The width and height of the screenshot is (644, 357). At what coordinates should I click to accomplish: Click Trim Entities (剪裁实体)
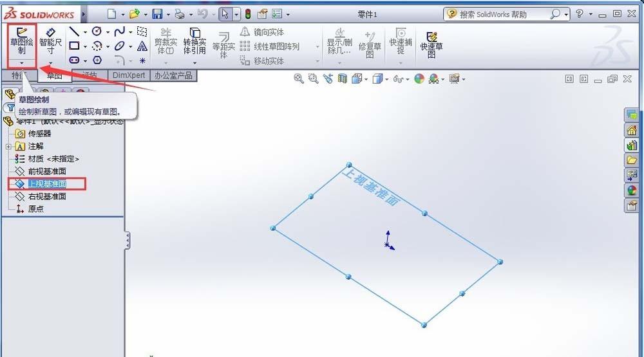pos(166,42)
